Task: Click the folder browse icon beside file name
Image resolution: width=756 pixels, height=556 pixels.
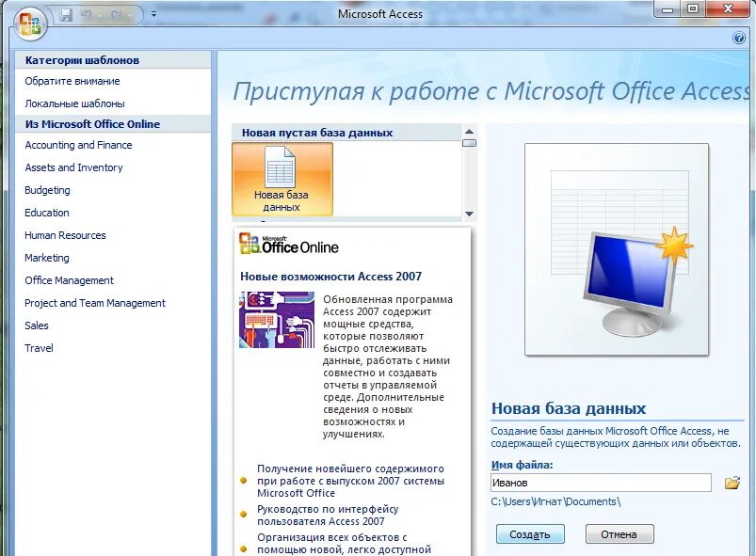Action: point(732,483)
